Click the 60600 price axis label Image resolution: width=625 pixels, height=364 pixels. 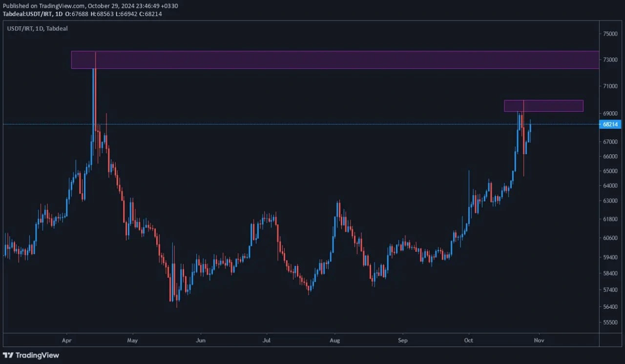coord(611,238)
